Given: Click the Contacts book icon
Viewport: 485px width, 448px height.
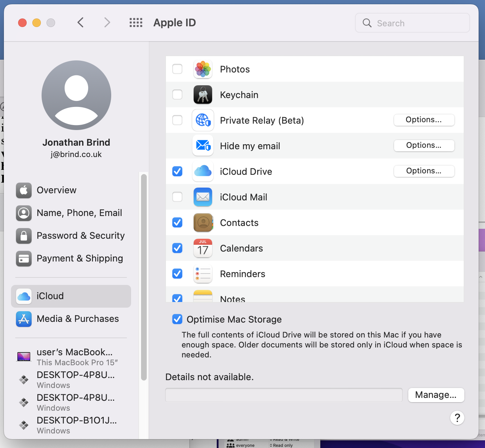Looking at the screenshot, I should click(x=203, y=223).
